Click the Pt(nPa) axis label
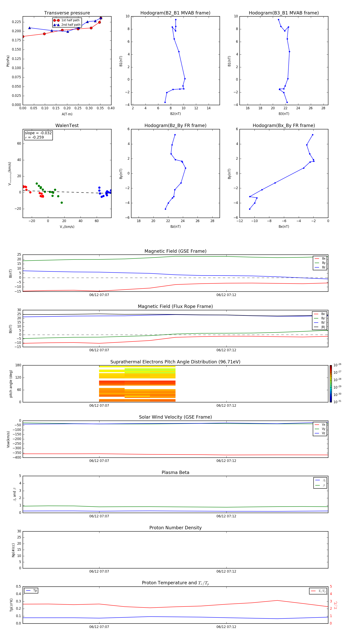 (x=8, y=61)
